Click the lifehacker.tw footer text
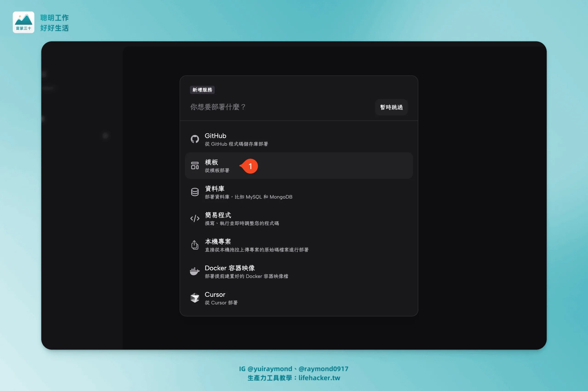Viewport: 588px width, 391px height. click(x=319, y=378)
